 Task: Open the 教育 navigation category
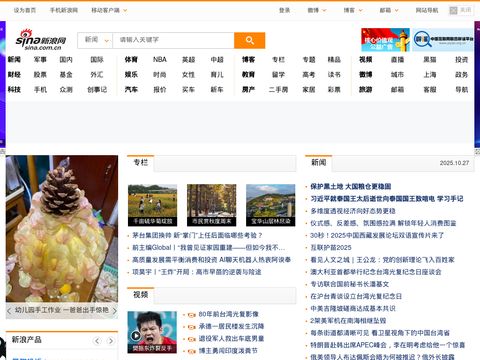(249, 75)
